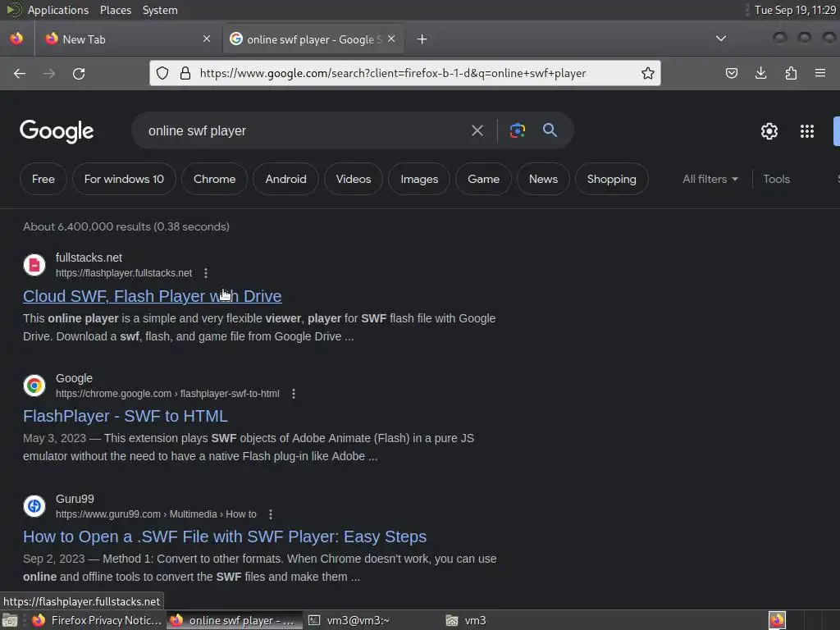Image resolution: width=840 pixels, height=630 pixels.
Task: Switch to Shopping results
Action: click(x=612, y=179)
